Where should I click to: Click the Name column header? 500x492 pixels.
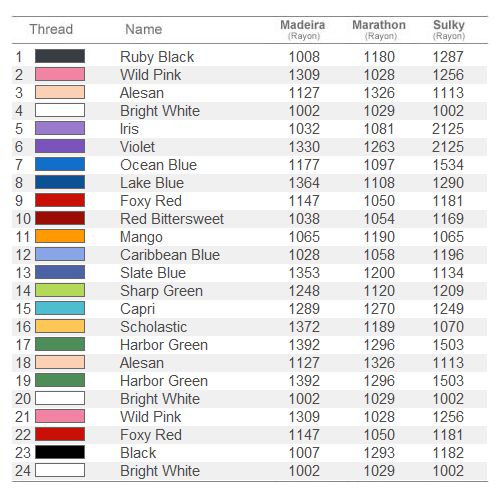point(144,29)
